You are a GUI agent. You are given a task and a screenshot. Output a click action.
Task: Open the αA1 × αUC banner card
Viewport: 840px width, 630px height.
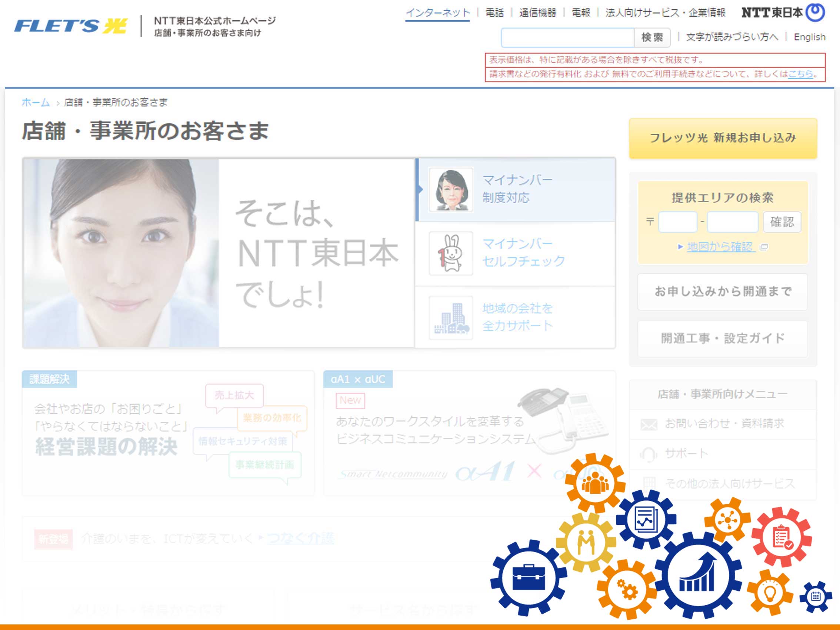tap(469, 433)
